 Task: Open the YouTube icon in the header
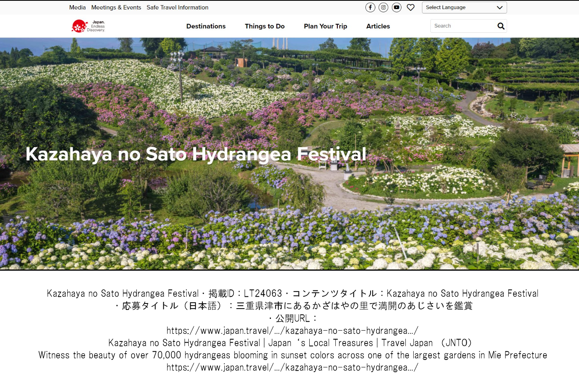pos(397,7)
